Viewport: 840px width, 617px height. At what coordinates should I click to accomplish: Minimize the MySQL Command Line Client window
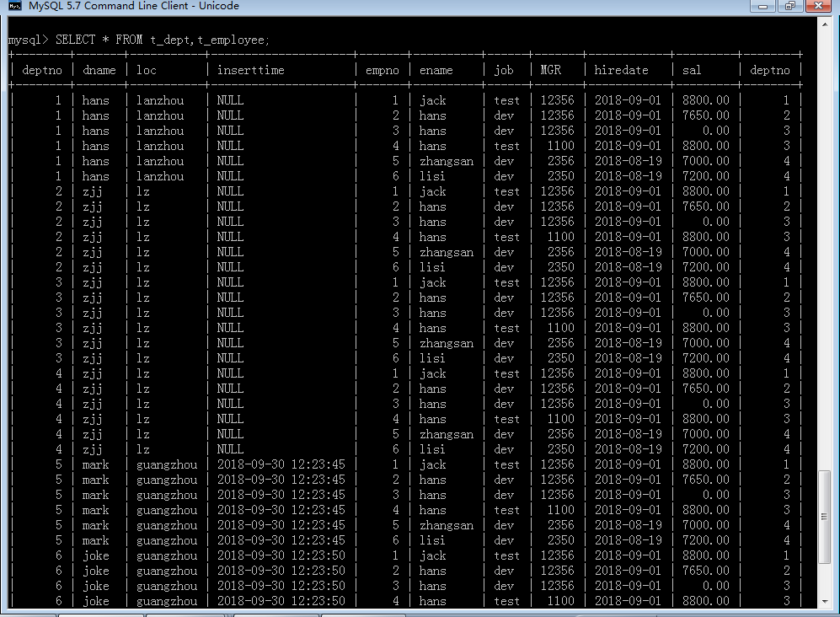point(762,6)
